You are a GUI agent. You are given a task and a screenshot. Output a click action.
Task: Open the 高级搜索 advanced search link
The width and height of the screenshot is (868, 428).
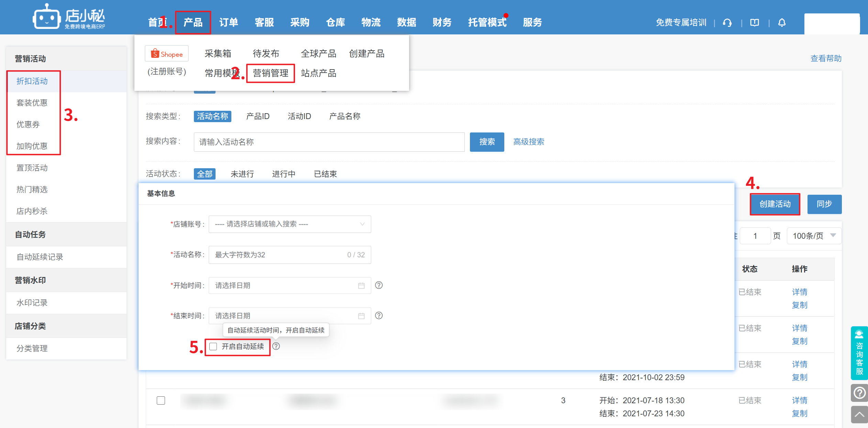tap(528, 142)
